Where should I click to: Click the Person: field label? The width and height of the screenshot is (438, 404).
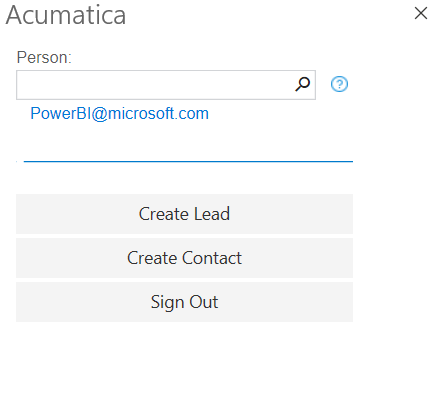44,57
